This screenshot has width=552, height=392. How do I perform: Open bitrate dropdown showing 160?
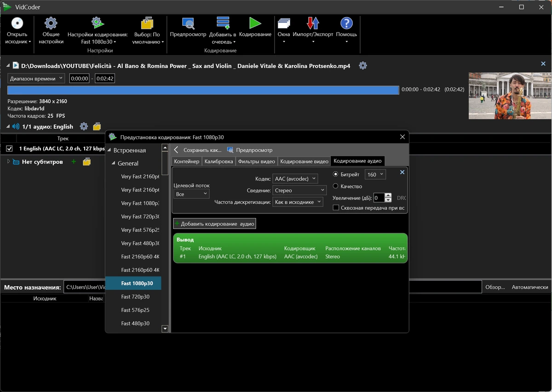click(x=375, y=174)
